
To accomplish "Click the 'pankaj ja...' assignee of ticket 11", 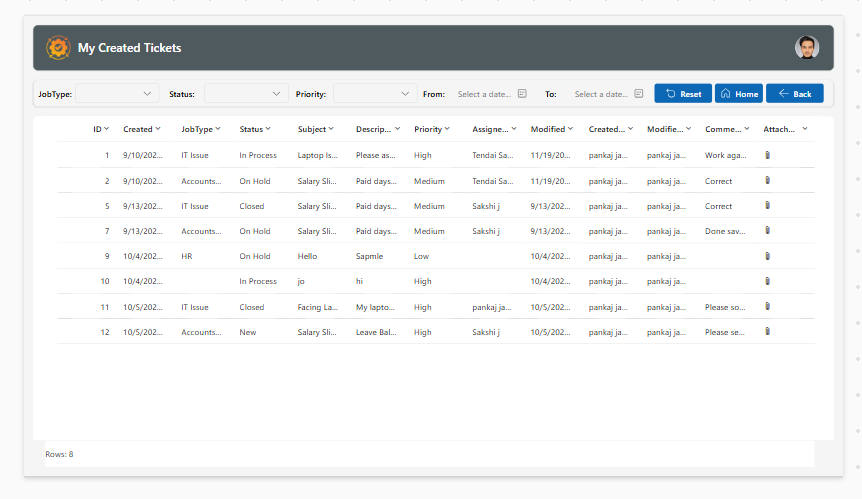I will click(x=491, y=307).
